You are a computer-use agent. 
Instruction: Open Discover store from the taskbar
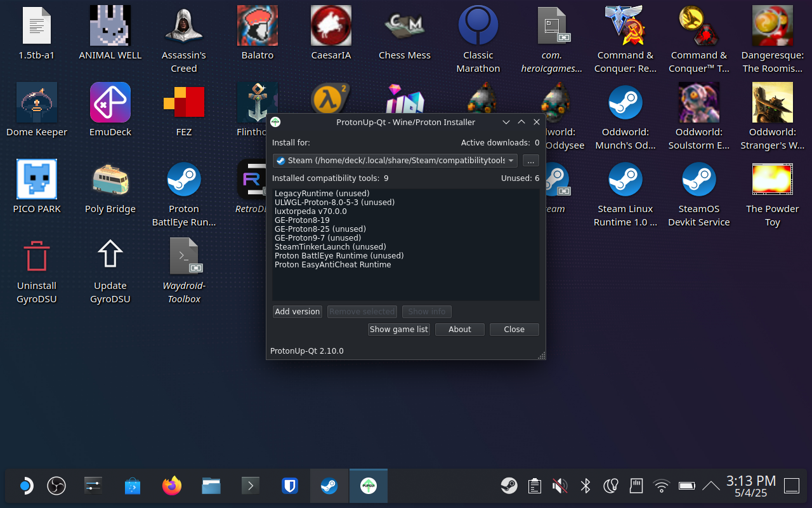(x=133, y=486)
